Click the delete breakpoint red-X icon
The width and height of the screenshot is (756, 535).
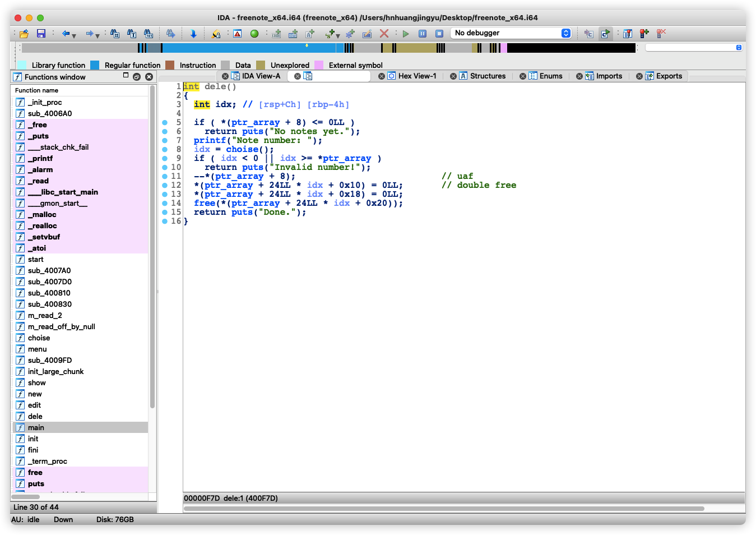pos(661,34)
